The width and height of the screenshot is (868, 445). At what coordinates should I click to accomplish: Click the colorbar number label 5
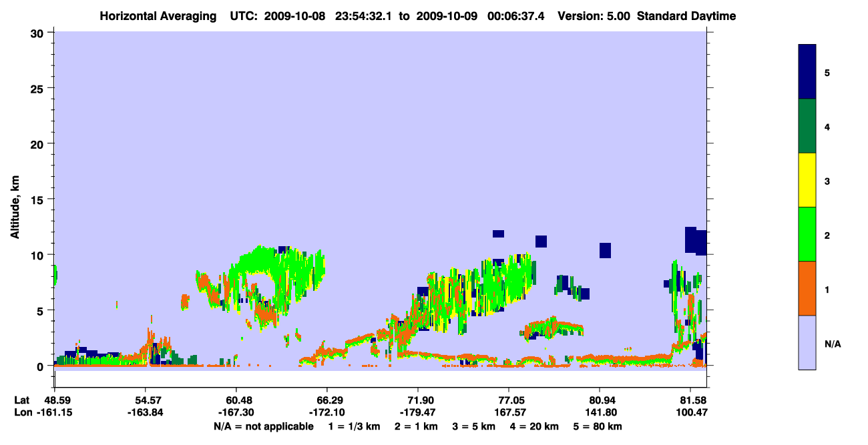pos(827,72)
